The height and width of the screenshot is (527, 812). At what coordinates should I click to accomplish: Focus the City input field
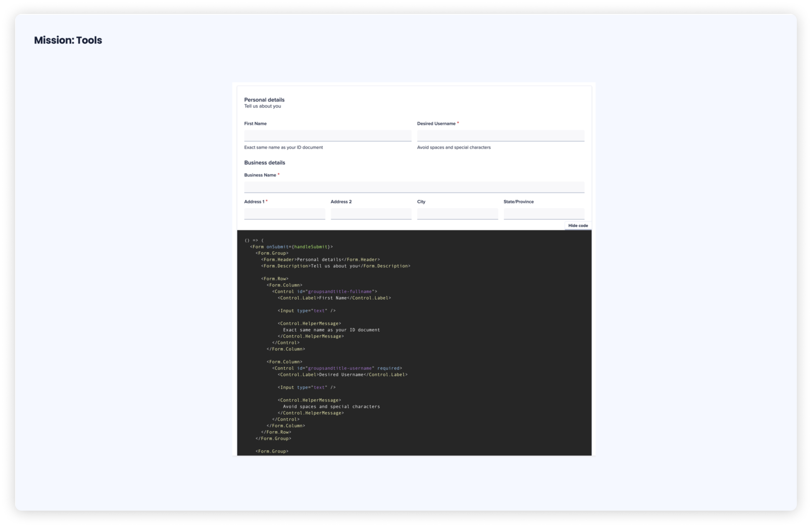(x=457, y=214)
